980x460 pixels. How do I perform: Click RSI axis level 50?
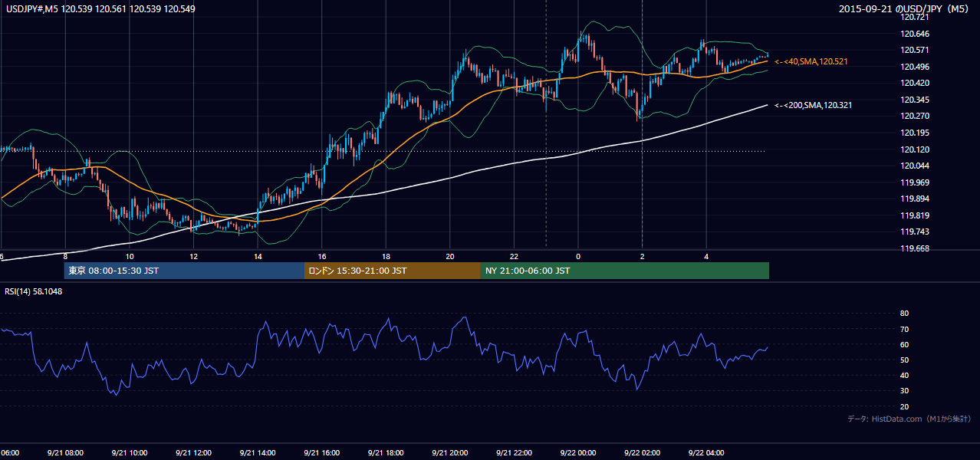point(904,360)
